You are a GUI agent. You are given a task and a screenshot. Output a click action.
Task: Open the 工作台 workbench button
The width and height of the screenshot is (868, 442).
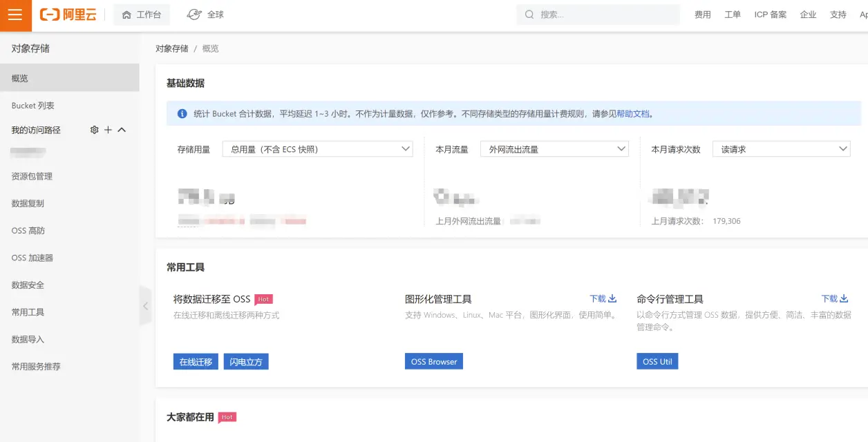pyautogui.click(x=142, y=15)
